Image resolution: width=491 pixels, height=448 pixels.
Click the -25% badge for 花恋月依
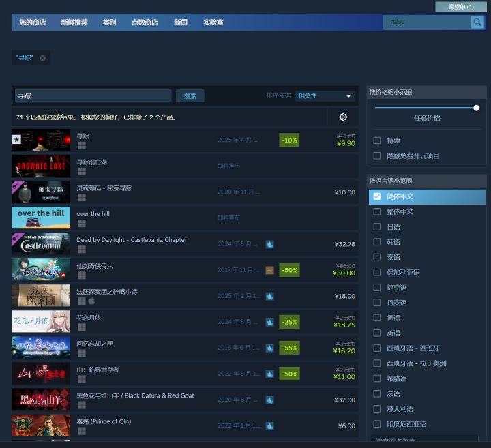289,322
